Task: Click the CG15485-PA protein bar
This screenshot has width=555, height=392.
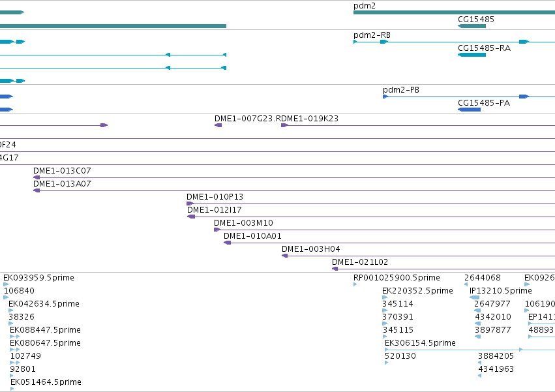Action: 470,110
